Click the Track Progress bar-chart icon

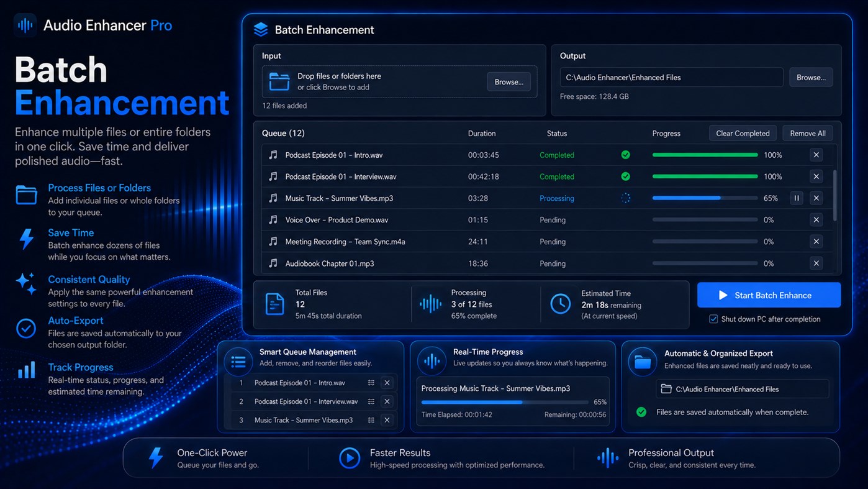[x=26, y=370]
